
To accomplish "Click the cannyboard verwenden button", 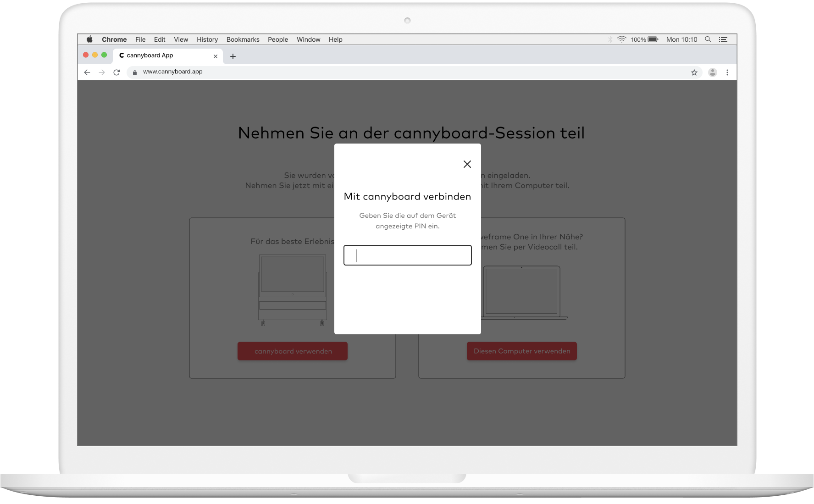I will pyautogui.click(x=293, y=351).
